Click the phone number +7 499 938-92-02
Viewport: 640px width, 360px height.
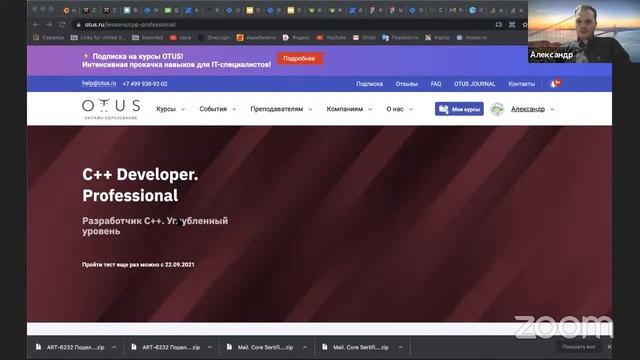(x=145, y=84)
